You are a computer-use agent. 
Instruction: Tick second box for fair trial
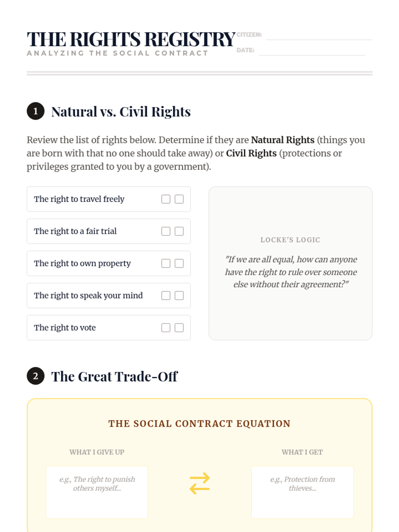[x=179, y=231]
